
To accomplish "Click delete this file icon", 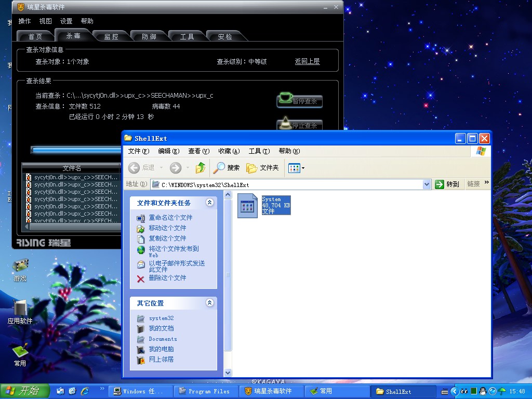I will [x=141, y=278].
